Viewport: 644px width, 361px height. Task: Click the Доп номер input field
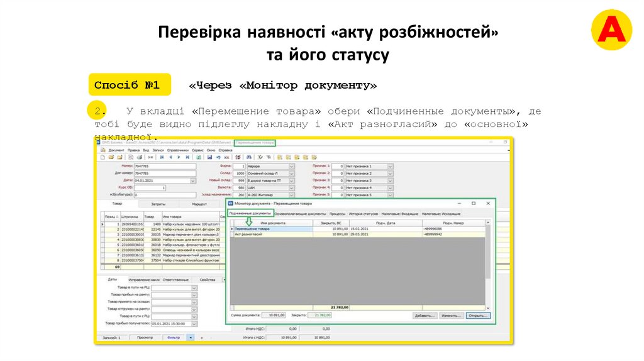(165, 174)
